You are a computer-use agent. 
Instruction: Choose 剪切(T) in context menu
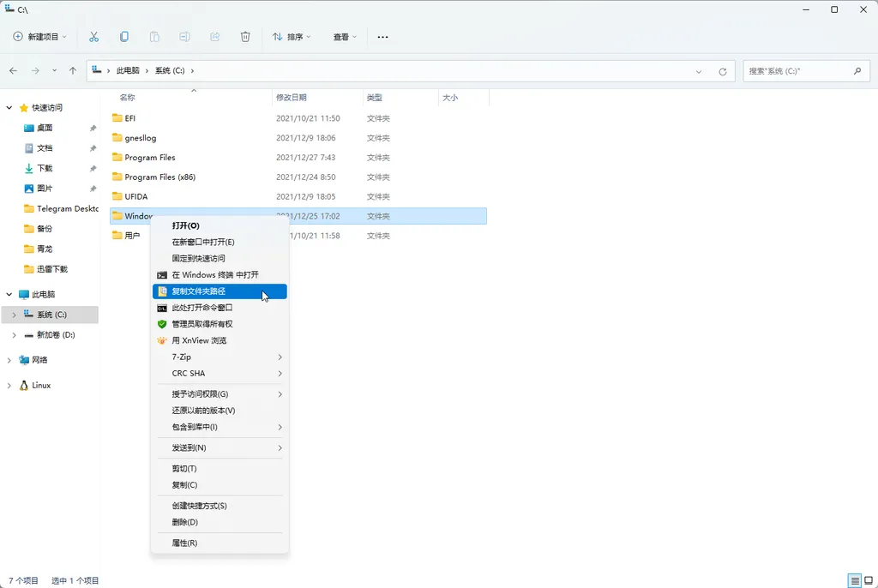click(x=219, y=469)
